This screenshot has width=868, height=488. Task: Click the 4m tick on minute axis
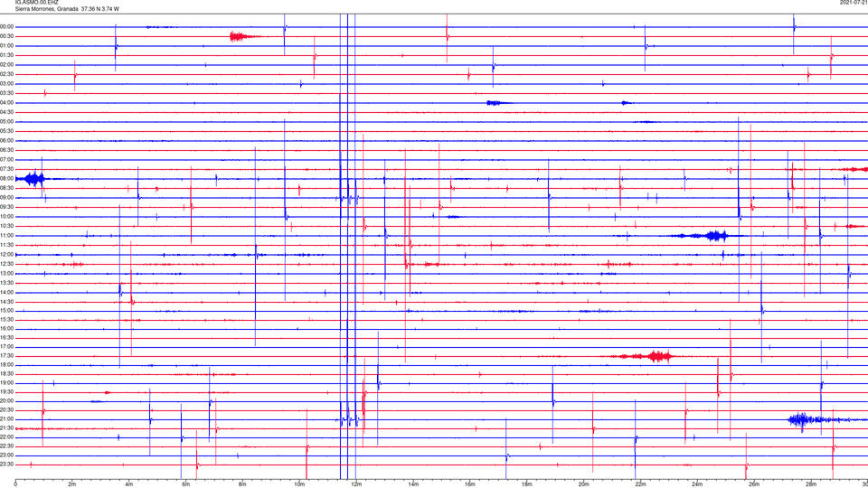click(x=129, y=484)
